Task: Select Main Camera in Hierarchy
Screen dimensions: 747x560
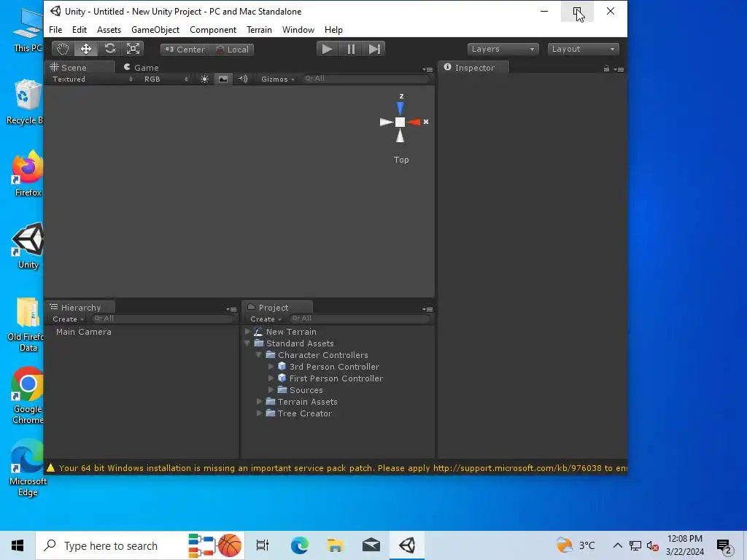Action: coord(84,332)
